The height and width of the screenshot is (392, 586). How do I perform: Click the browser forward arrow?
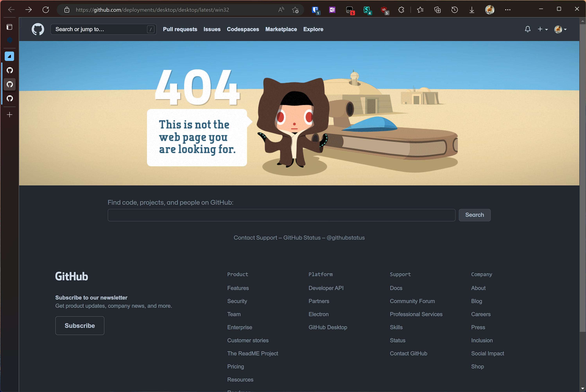coord(29,10)
